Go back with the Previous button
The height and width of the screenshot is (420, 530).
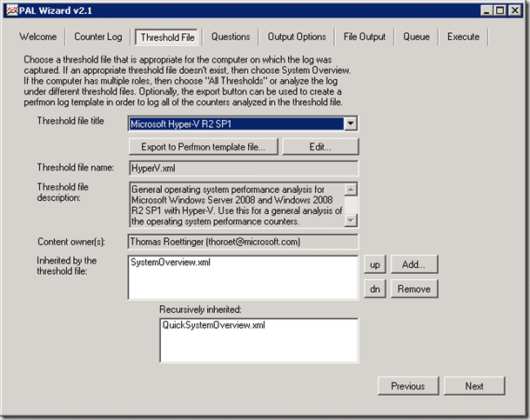(407, 386)
